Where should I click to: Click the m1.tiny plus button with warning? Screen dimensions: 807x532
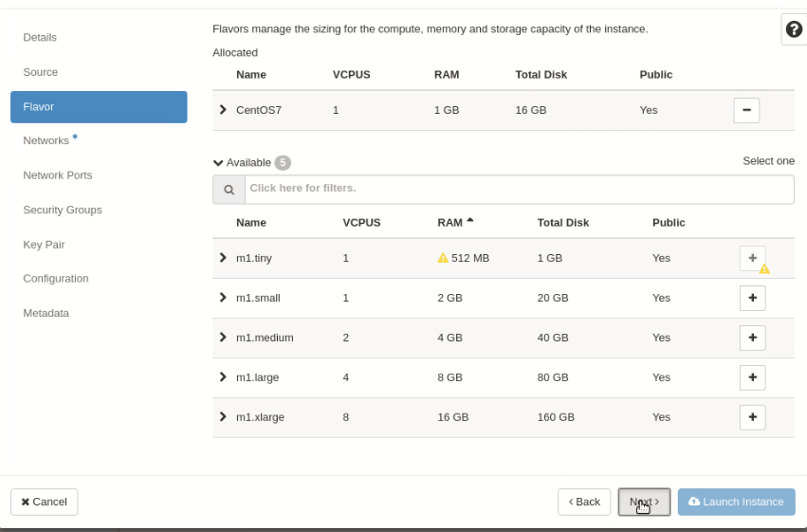752,258
